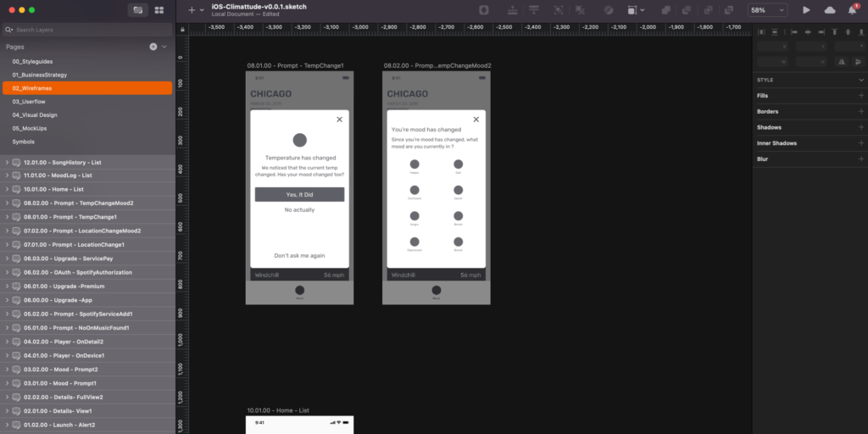Click the Ungroup layers toolbar icon

click(580, 10)
